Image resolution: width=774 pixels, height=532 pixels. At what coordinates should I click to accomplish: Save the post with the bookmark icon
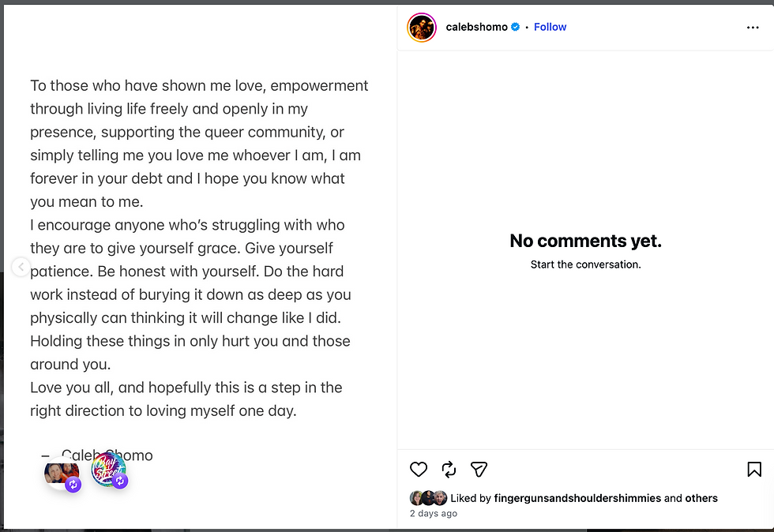(753, 469)
